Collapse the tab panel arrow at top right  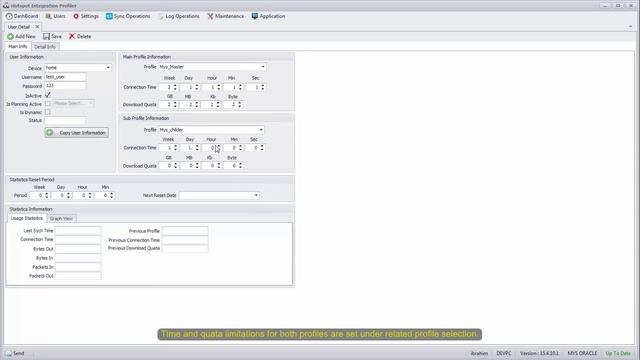click(630, 27)
